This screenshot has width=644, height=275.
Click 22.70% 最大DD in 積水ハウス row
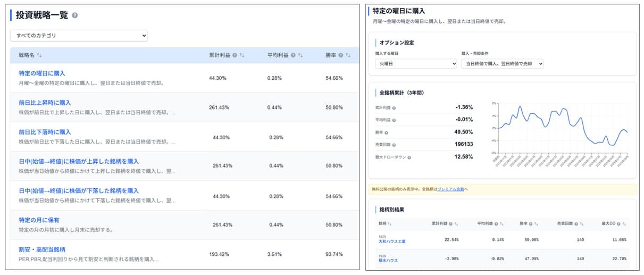619,259
